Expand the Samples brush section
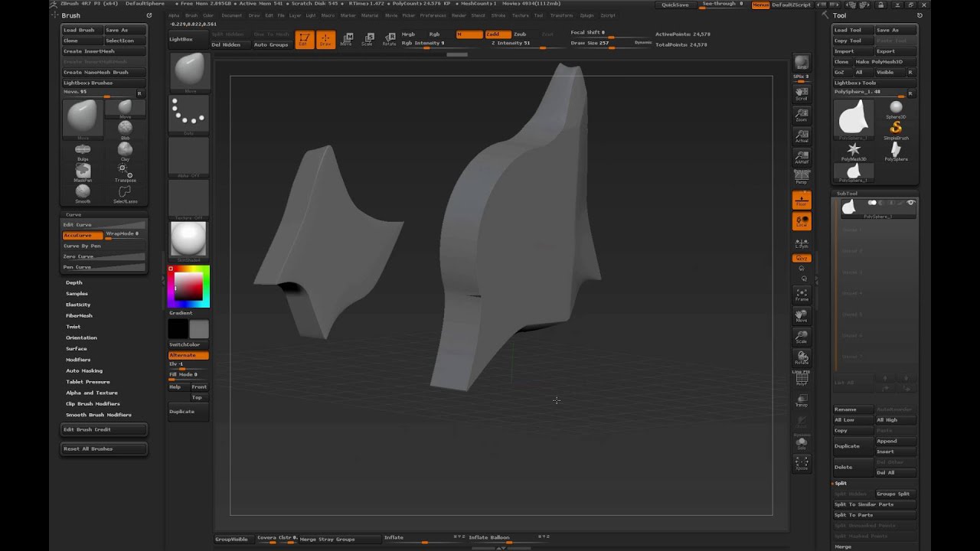 (77, 293)
